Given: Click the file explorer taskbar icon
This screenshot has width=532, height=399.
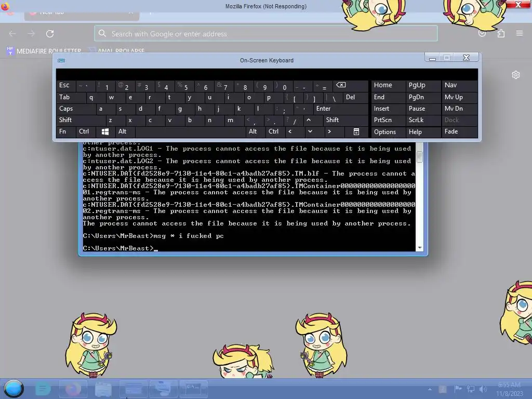Looking at the screenshot, I should click(x=103, y=389).
